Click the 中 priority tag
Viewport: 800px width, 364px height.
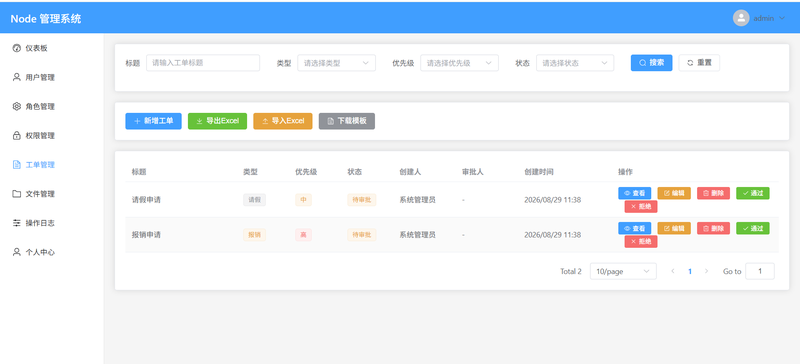click(x=303, y=200)
